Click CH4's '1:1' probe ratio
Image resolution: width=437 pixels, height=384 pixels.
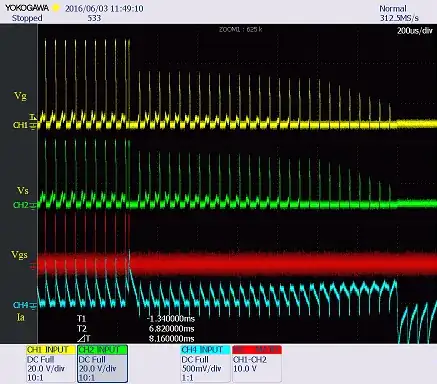pyautogui.click(x=189, y=378)
